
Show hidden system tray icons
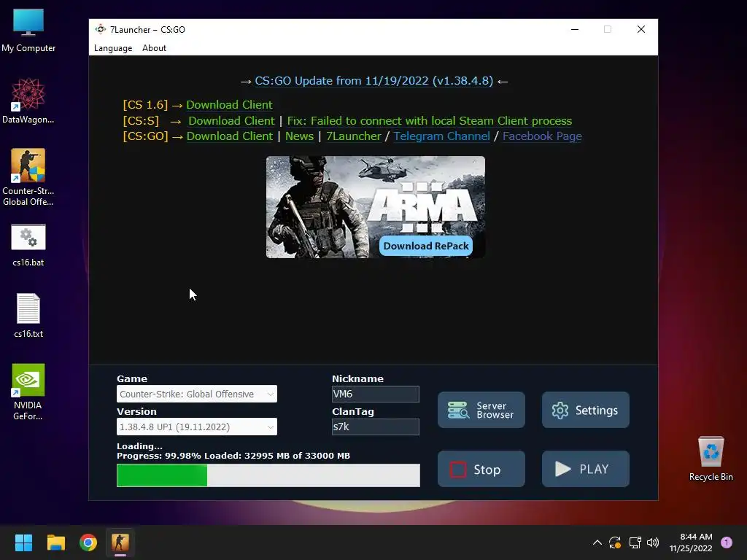(x=597, y=542)
